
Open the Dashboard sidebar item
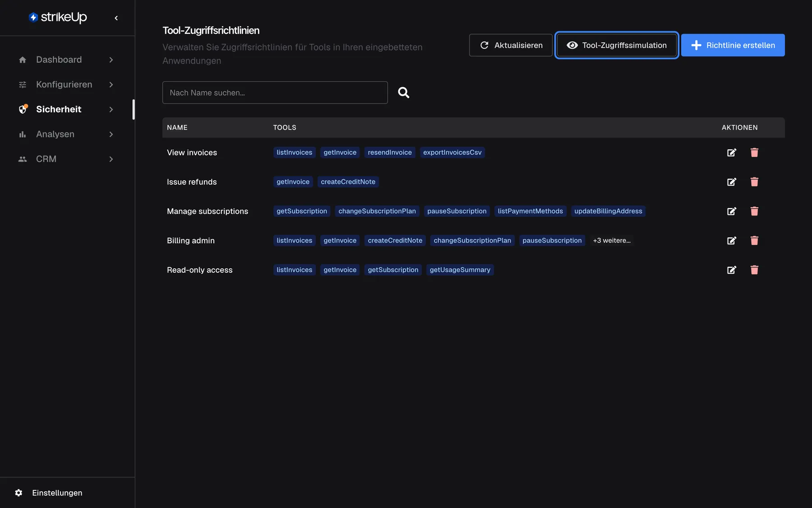coord(59,60)
